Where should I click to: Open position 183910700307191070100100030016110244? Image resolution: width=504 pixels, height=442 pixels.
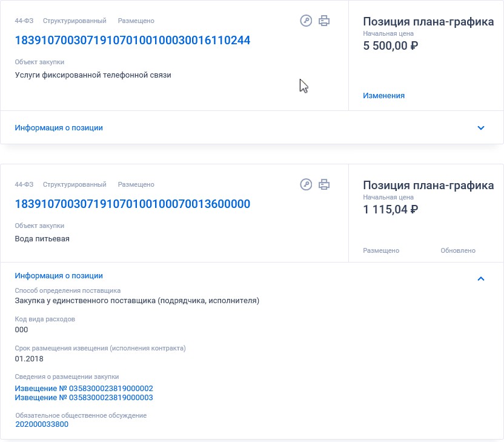coord(133,40)
